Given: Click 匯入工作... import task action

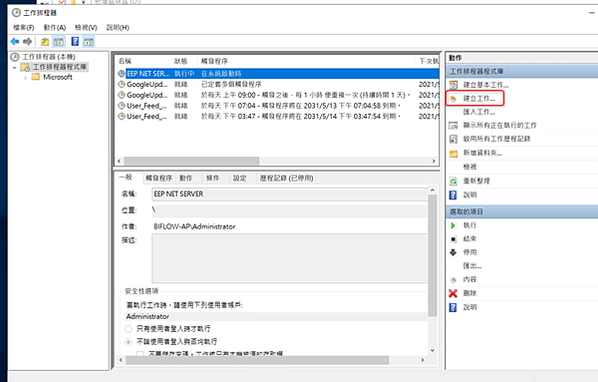Looking at the screenshot, I should pos(479,112).
